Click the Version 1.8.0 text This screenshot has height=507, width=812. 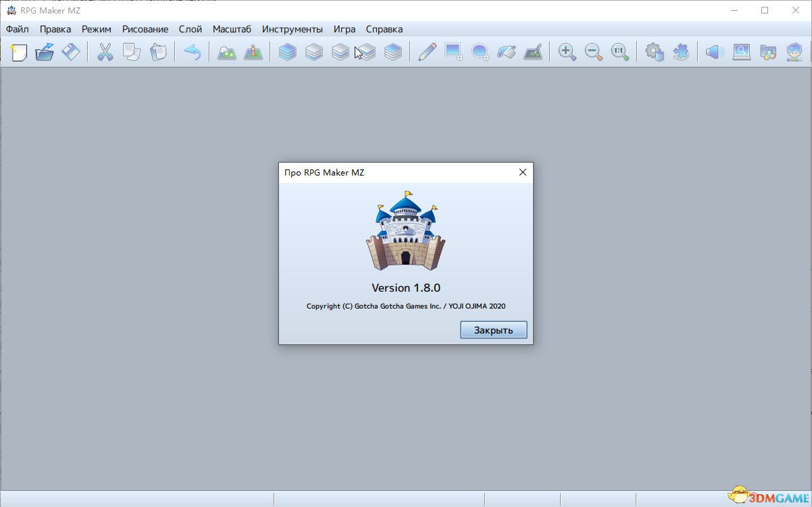coord(406,288)
